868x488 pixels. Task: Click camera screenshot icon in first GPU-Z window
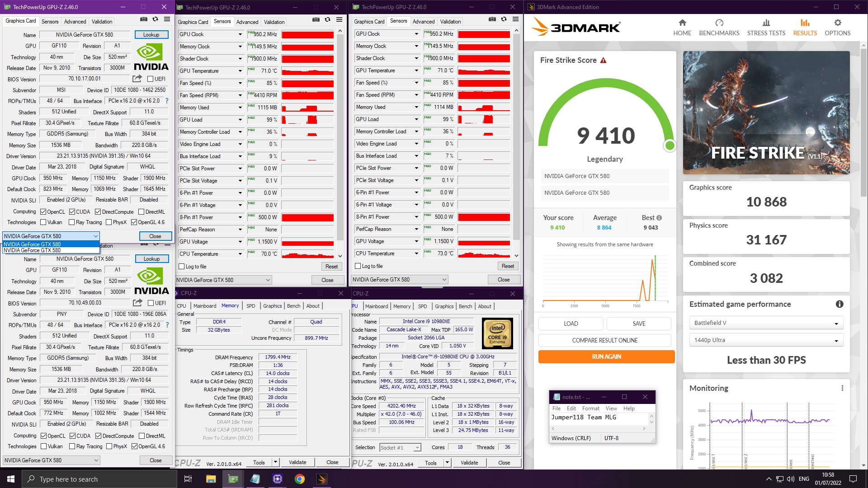pyautogui.click(x=143, y=19)
